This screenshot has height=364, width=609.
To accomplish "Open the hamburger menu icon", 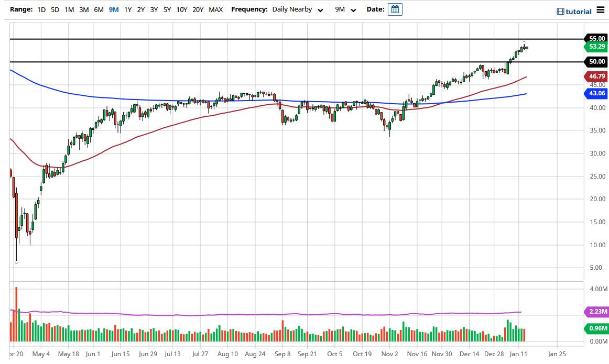I will (x=601, y=10).
